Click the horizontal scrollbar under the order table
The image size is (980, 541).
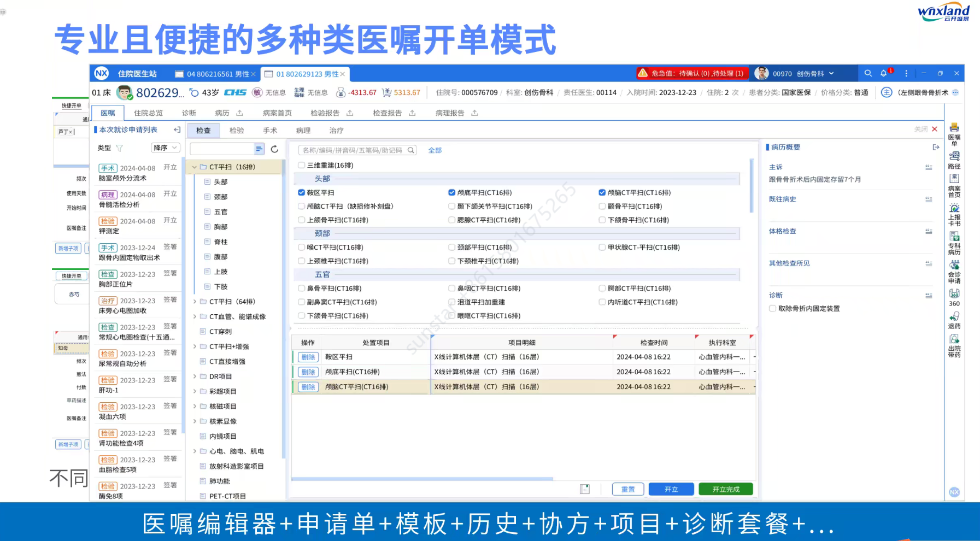pos(422,479)
